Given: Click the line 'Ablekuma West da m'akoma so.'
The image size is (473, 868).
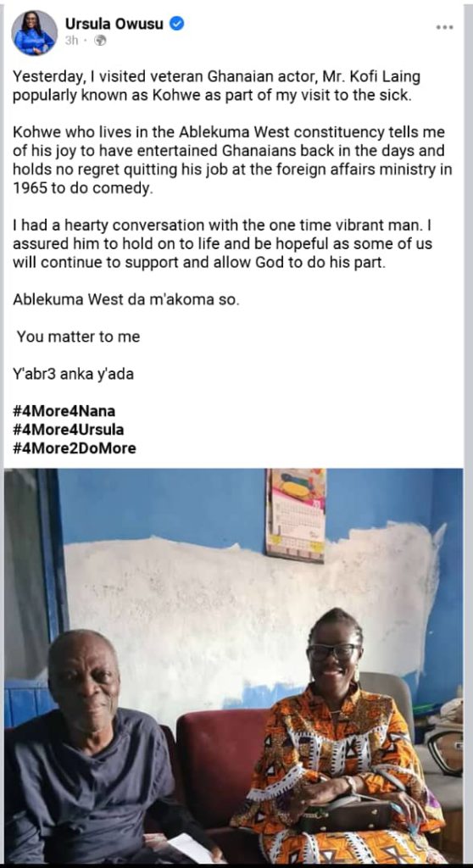Looking at the screenshot, I should click(126, 299).
